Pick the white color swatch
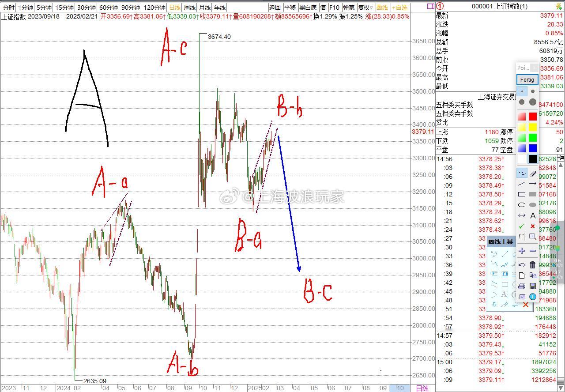565x392 pixels. click(522, 159)
